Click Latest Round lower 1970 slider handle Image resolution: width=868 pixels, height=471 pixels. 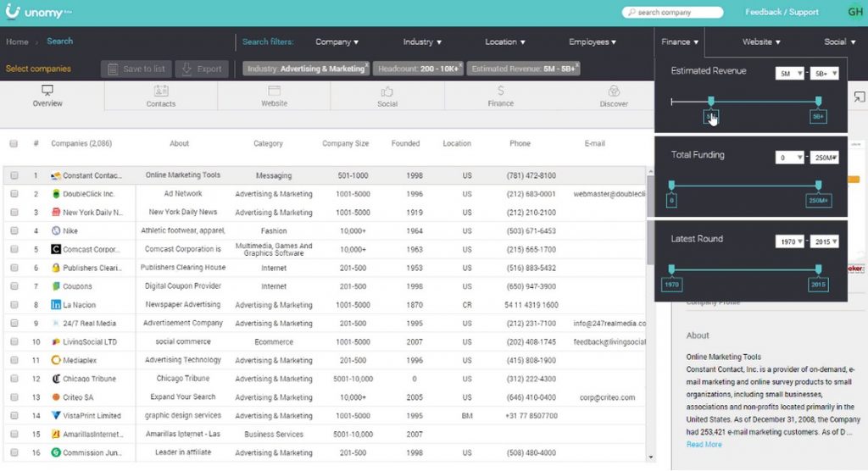pyautogui.click(x=671, y=269)
